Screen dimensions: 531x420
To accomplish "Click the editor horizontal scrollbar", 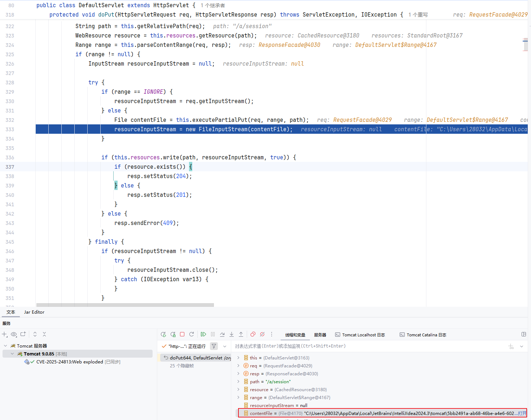I will [x=125, y=305].
